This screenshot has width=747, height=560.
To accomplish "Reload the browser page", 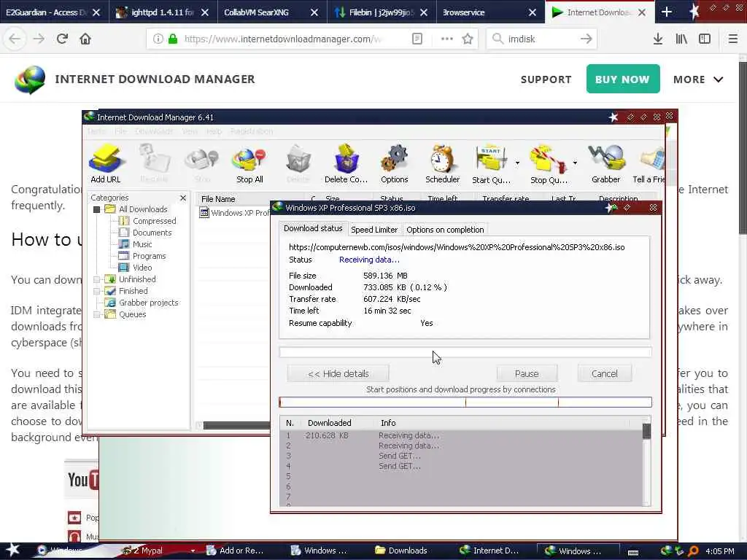I will [62, 39].
